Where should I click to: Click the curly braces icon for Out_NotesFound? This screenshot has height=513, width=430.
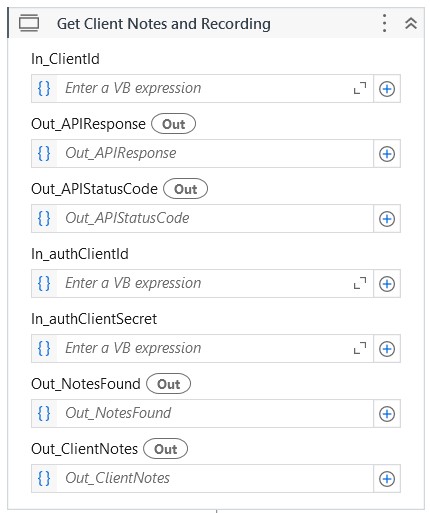tap(44, 413)
